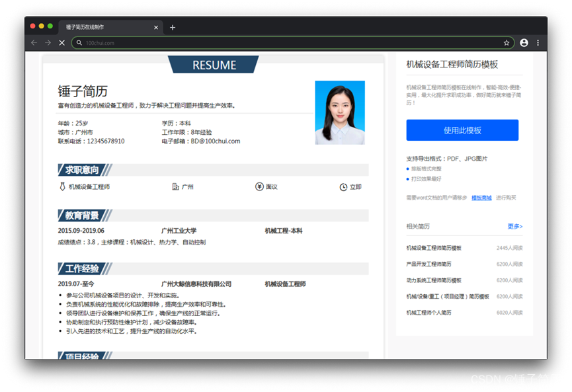Click the bullet 参与公司机械设备项目的设计
This screenshot has height=392, width=572.
pyautogui.click(x=122, y=295)
